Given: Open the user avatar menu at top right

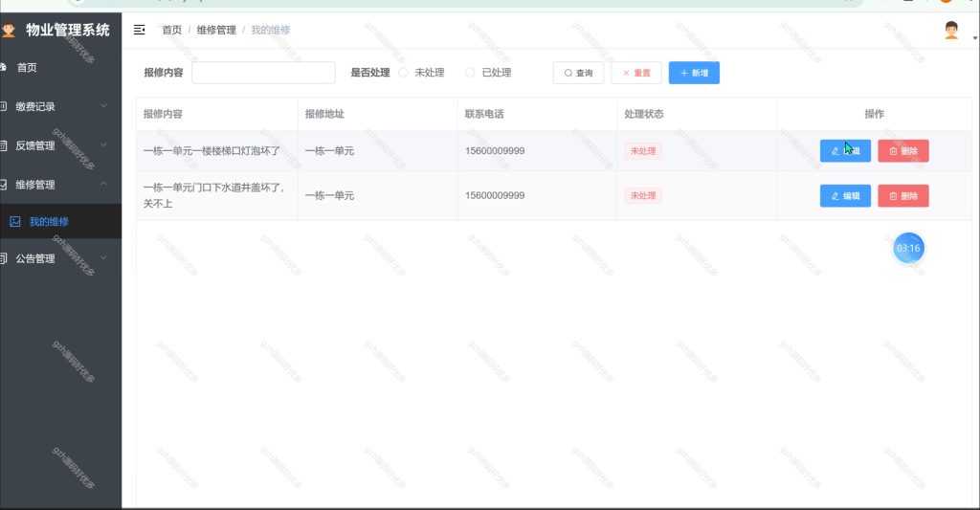Looking at the screenshot, I should [951, 30].
